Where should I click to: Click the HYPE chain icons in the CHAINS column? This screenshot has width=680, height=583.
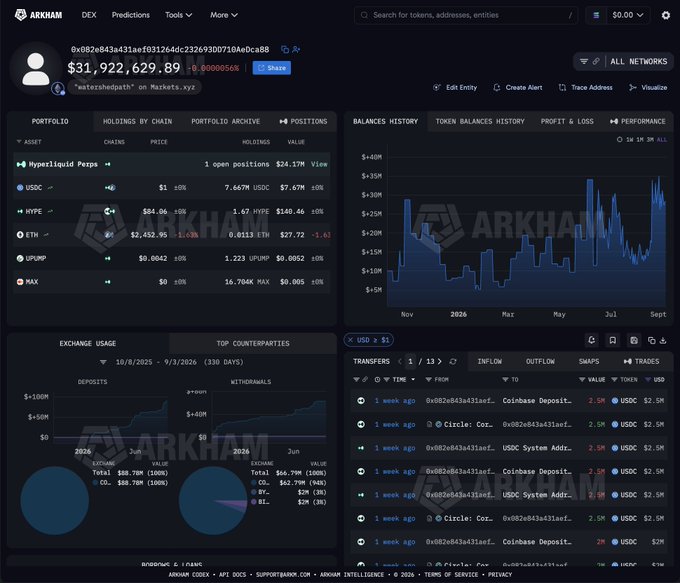coord(109,211)
